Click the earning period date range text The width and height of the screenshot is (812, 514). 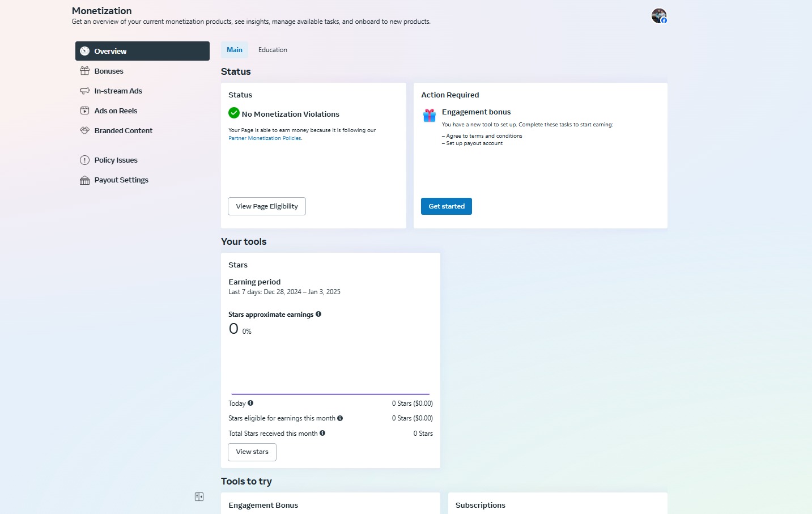284,292
